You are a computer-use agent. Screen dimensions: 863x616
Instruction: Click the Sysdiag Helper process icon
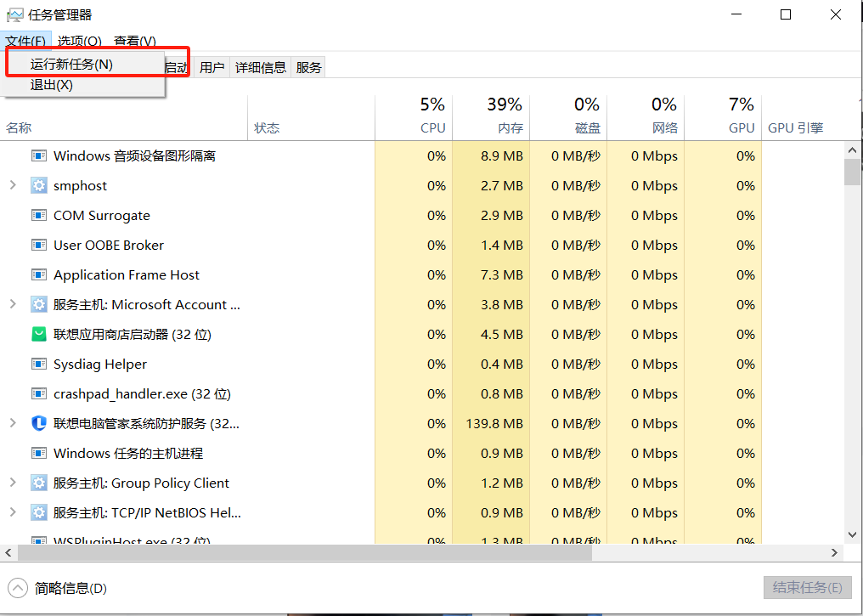click(38, 364)
